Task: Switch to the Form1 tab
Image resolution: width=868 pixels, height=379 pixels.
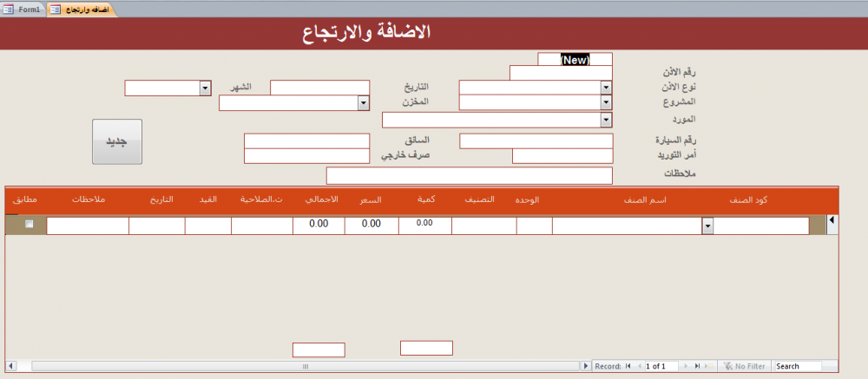Action: point(24,8)
